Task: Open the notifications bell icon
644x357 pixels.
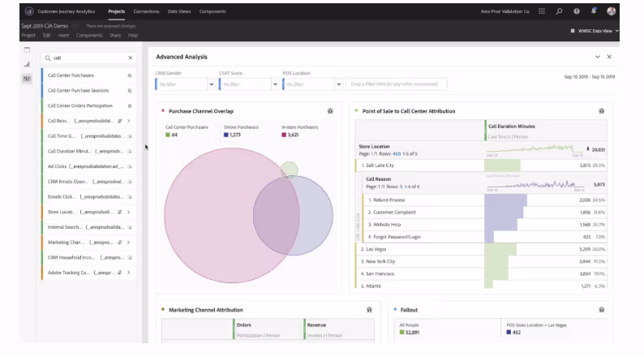Action: (594, 11)
